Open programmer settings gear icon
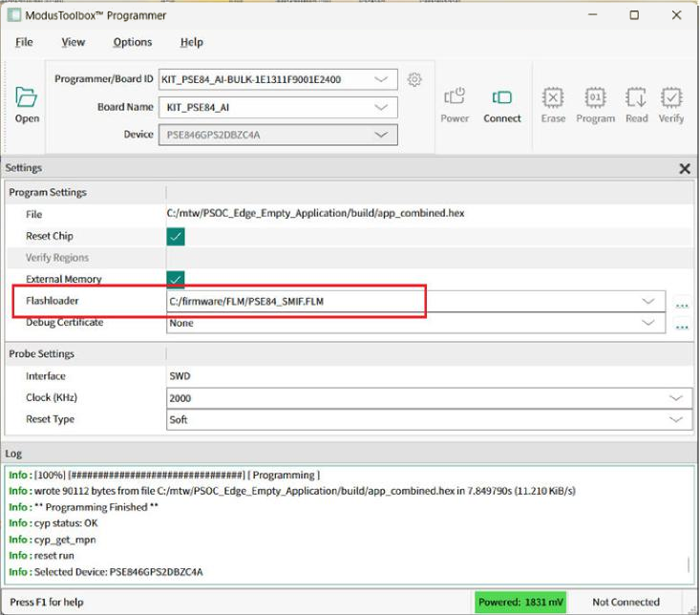This screenshot has width=700, height=615. coord(414,79)
